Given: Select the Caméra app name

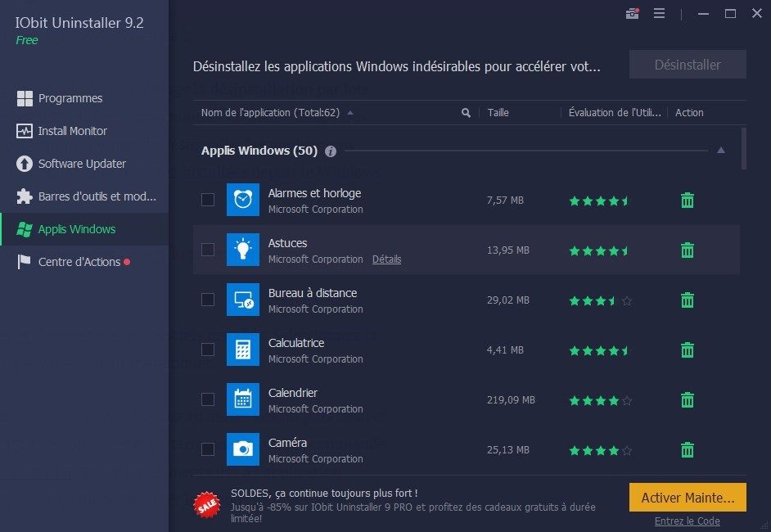Looking at the screenshot, I should [287, 443].
